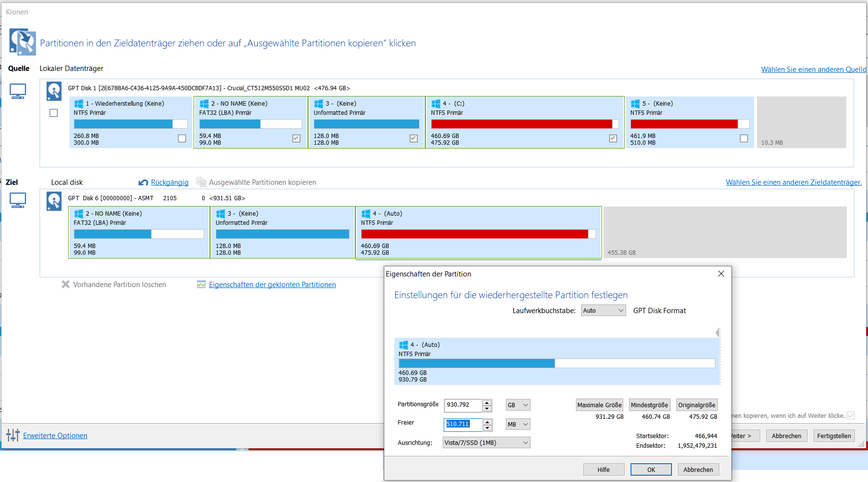
Task: Uncheck partition 2 NO NAME checkbox
Action: click(x=296, y=138)
